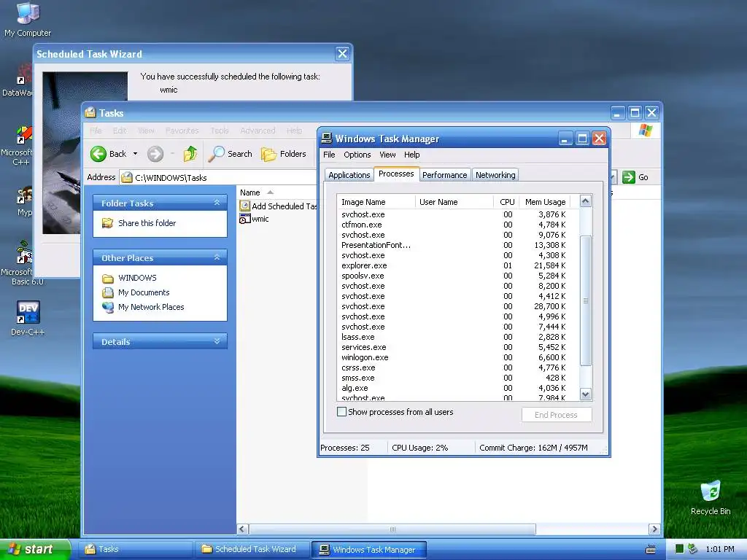Switch to the Applications tab
This screenshot has height=560, width=747.
pyautogui.click(x=349, y=175)
